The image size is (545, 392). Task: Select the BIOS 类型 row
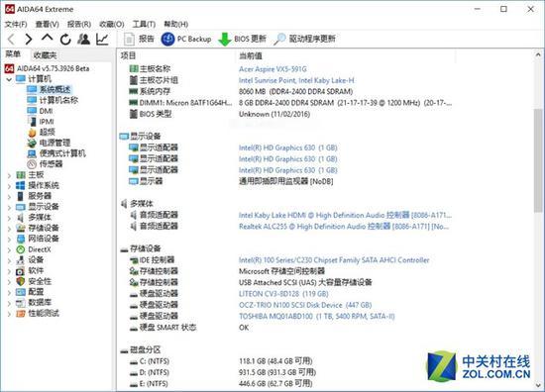point(219,114)
